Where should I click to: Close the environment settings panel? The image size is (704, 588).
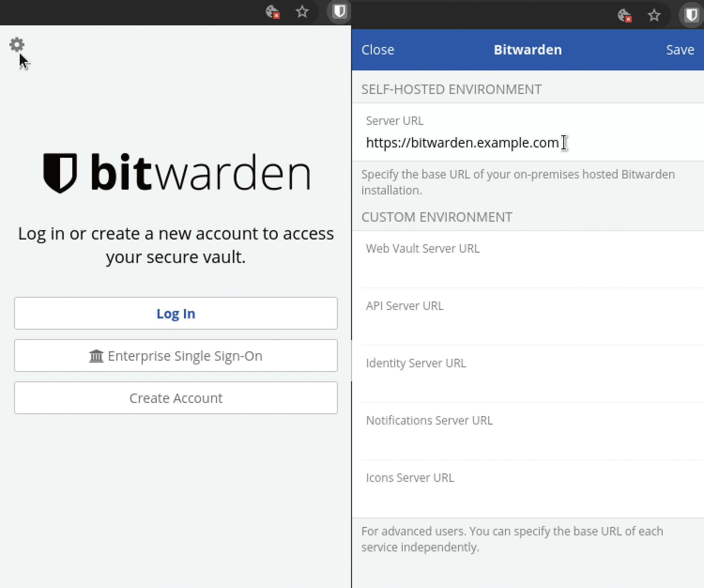pos(378,50)
